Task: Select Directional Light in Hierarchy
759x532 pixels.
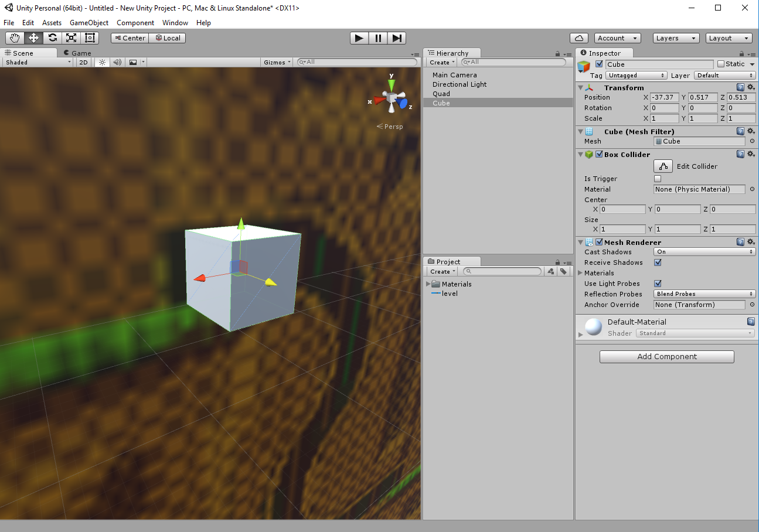Action: pyautogui.click(x=460, y=84)
